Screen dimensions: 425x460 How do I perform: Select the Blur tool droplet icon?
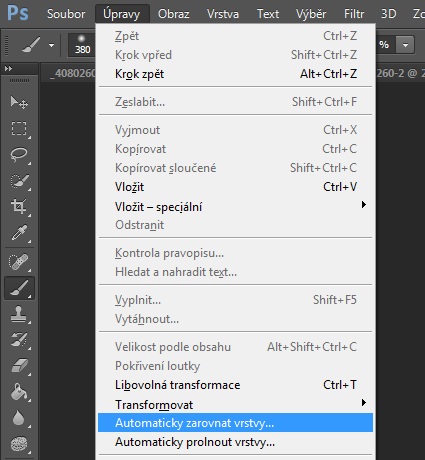point(19,418)
